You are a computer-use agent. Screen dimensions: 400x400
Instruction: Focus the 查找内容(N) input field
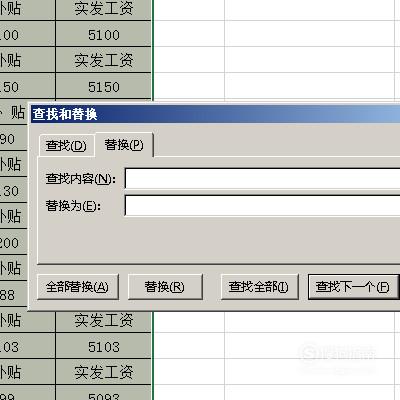[262, 178]
